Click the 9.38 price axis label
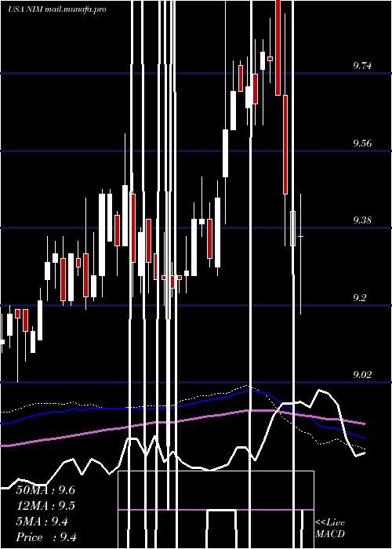The width and height of the screenshot is (392, 549). click(x=362, y=220)
